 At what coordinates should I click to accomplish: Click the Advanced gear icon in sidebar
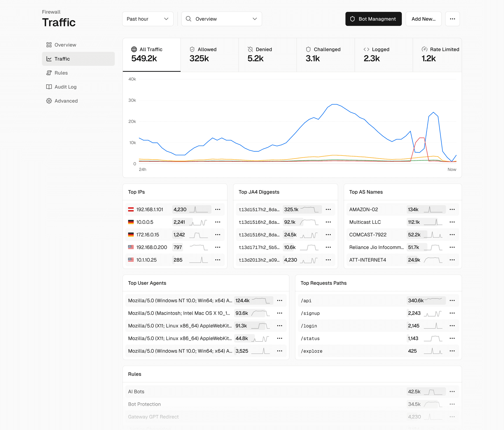49,101
